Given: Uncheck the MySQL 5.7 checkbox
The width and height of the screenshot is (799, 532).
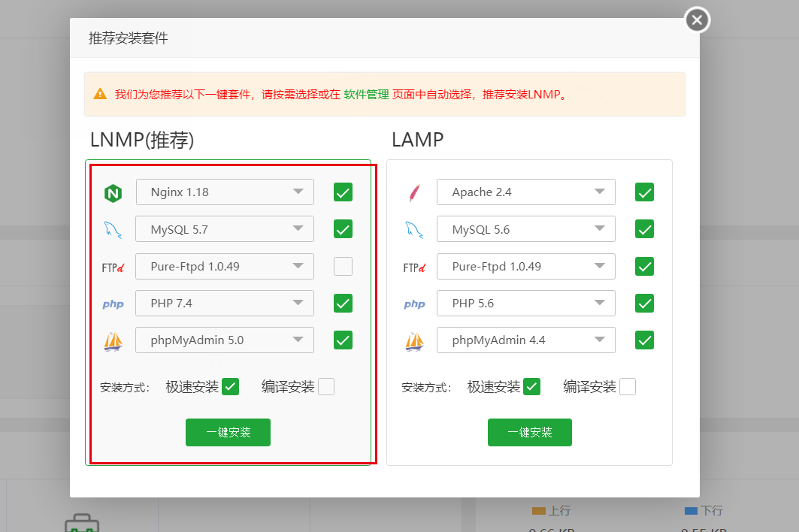Looking at the screenshot, I should [x=343, y=228].
